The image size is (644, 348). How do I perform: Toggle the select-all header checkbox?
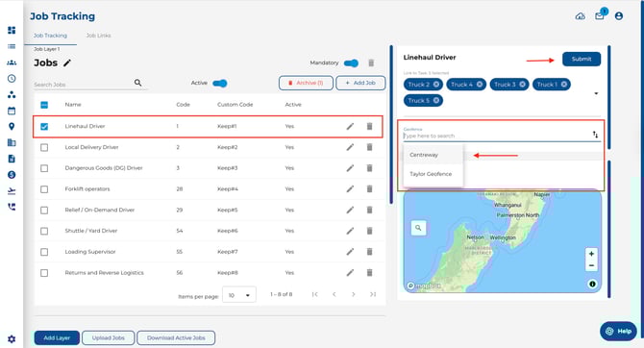(44, 105)
